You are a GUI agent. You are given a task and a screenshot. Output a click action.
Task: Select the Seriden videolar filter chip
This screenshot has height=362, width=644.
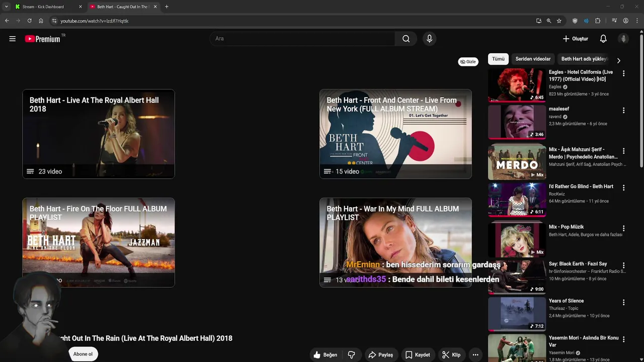[533, 59]
